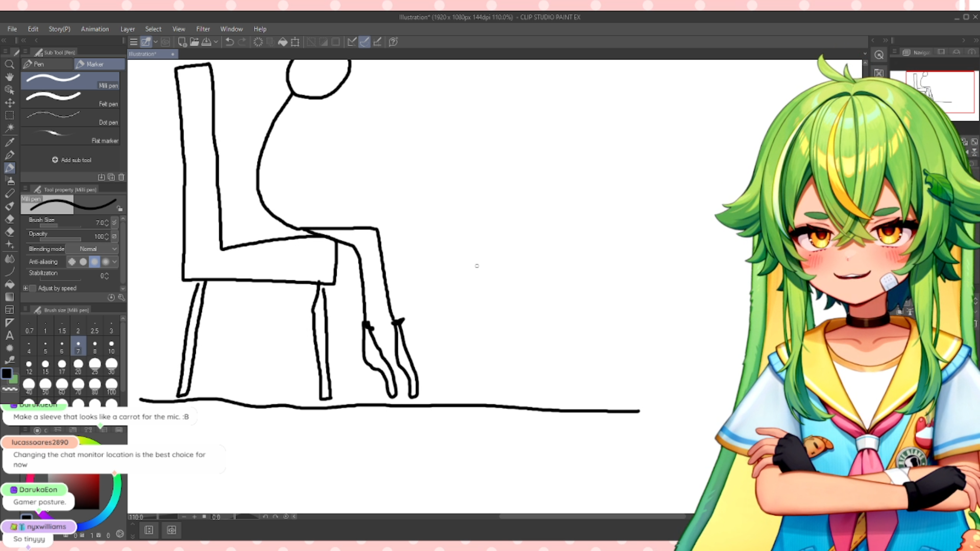980x551 pixels.
Task: Toggle the brush stroke lock icon
Action: click(x=120, y=208)
